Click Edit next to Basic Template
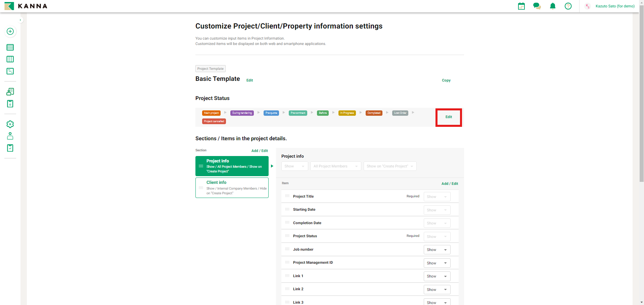This screenshot has width=644, height=305. [249, 80]
